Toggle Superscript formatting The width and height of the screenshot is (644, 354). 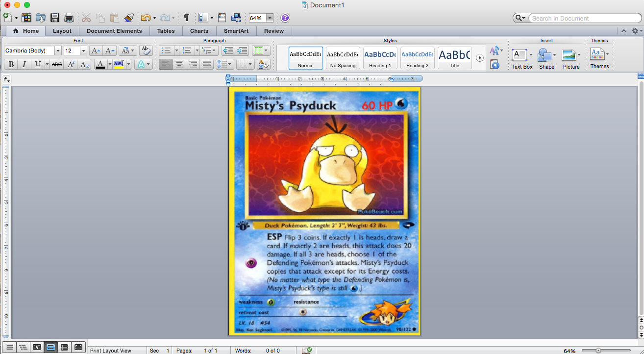click(x=71, y=64)
